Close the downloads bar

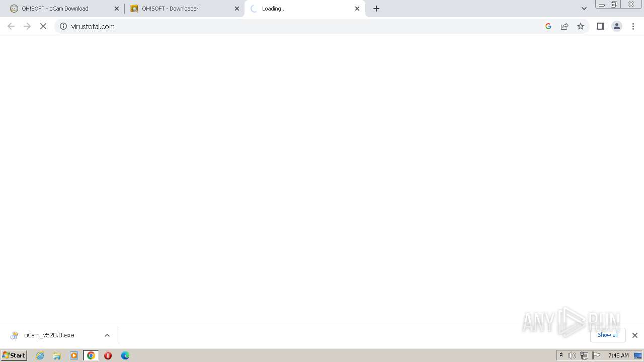pos(635,335)
